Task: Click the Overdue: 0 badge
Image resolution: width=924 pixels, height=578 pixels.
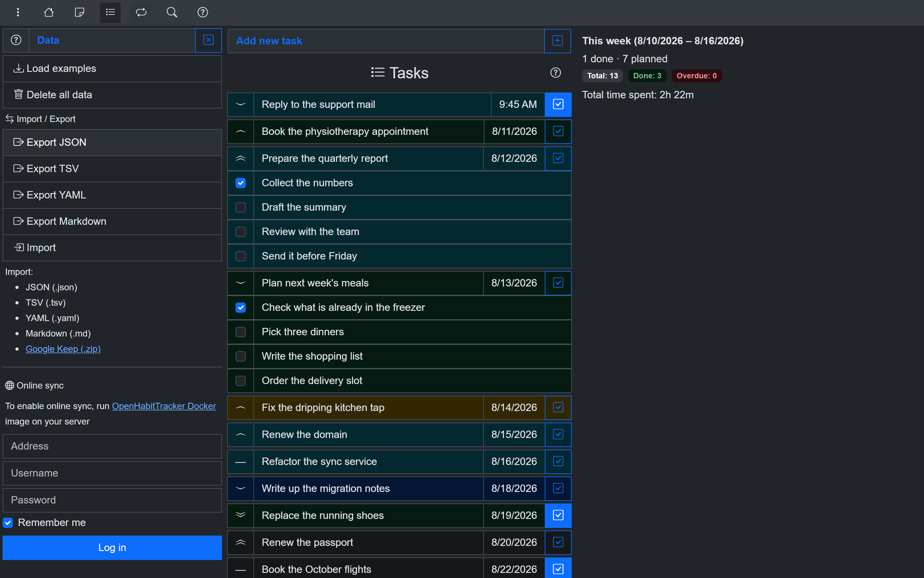Action: click(x=696, y=76)
